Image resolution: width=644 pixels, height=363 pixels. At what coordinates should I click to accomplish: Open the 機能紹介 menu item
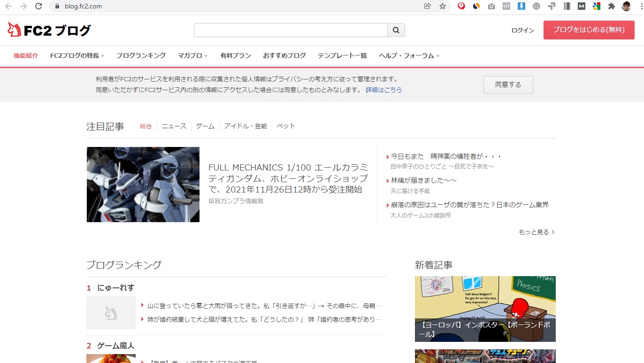click(26, 55)
